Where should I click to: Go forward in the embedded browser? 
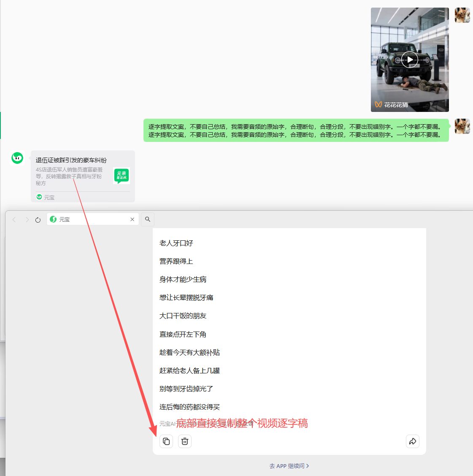click(27, 220)
